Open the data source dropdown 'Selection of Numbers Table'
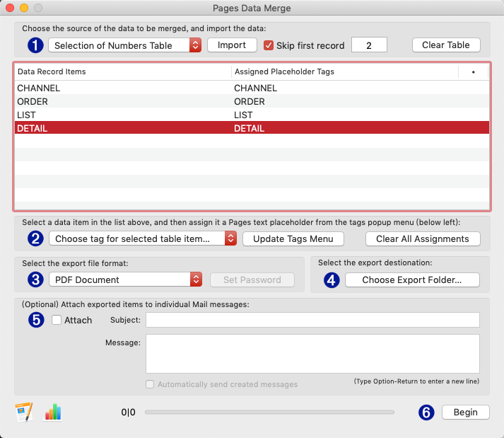 click(125, 45)
